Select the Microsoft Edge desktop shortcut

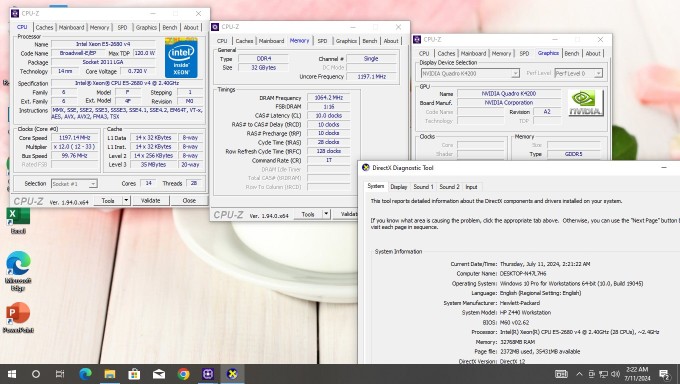click(18, 271)
